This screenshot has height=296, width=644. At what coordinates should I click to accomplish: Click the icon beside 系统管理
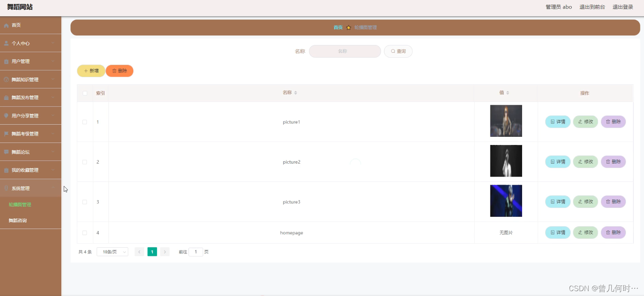[x=7, y=188]
